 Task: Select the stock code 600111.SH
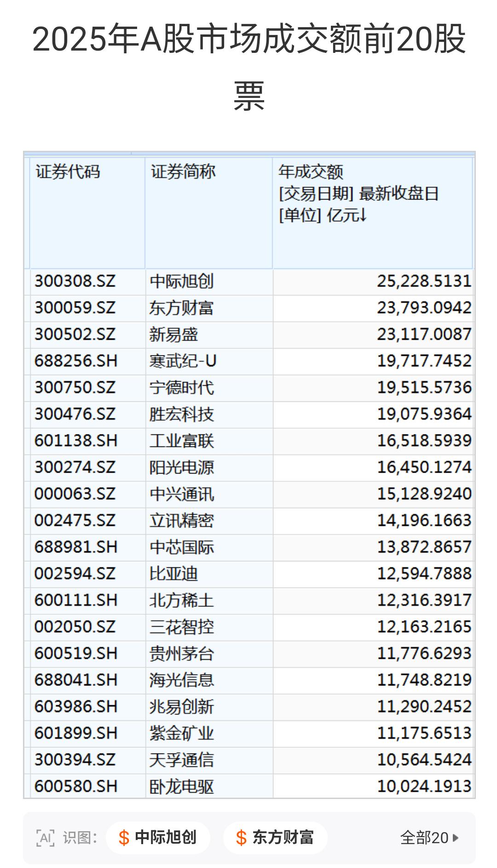pyautogui.click(x=76, y=600)
